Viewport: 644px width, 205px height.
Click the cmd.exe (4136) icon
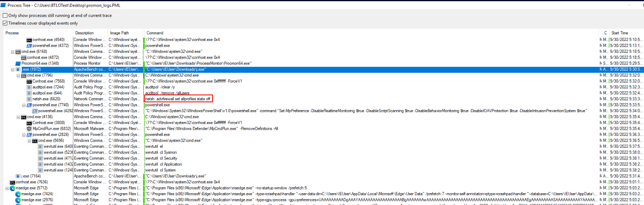point(24,117)
